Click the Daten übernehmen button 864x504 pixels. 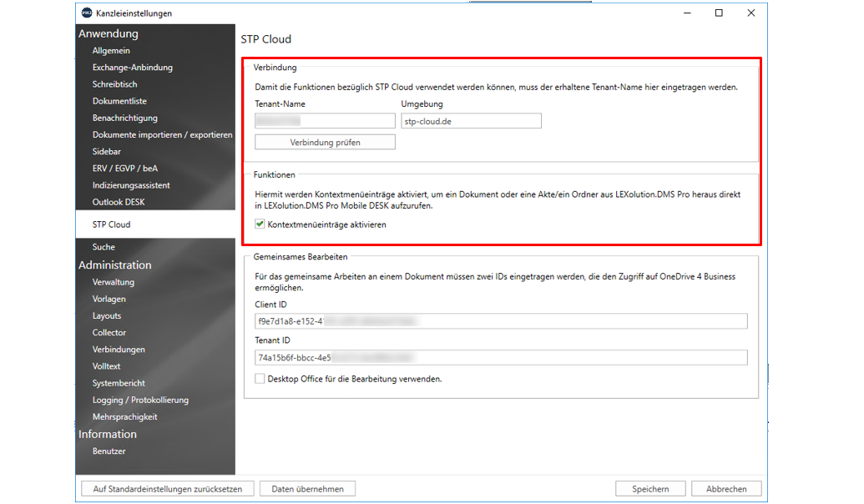coord(307,489)
